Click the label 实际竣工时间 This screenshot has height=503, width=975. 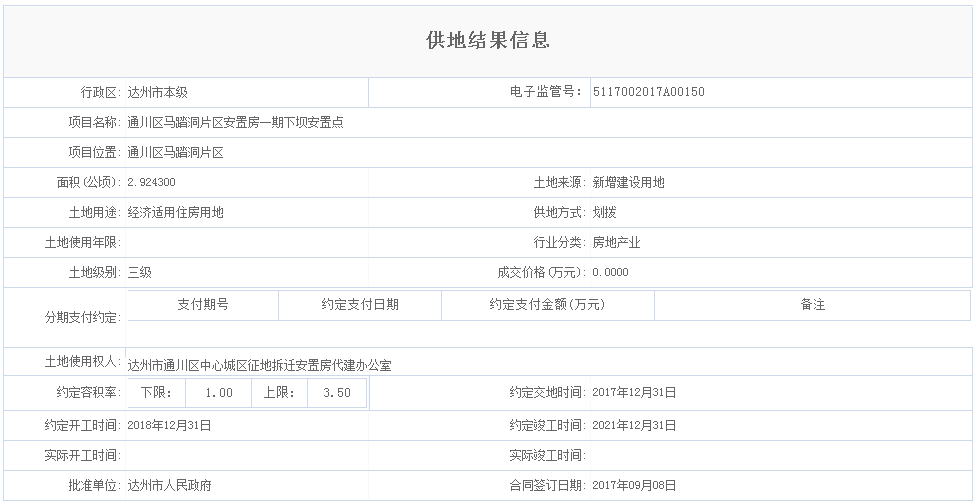click(x=548, y=455)
